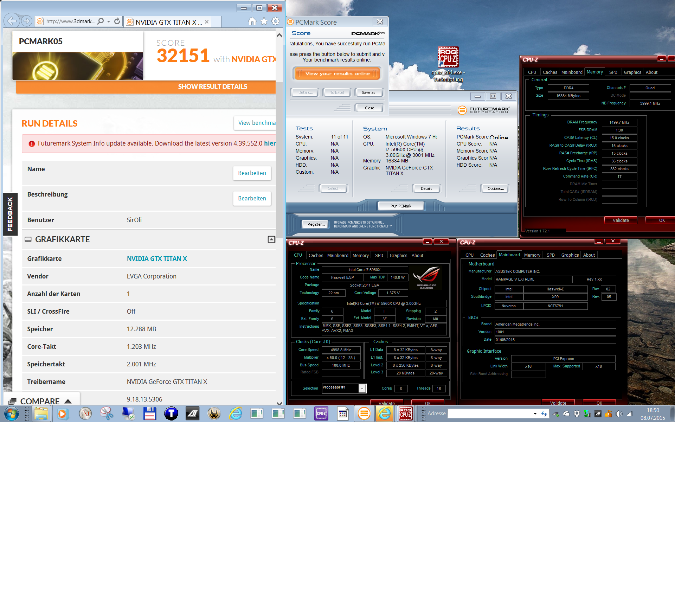675x616 pixels.
Task: Click Validate in Memory CPU-Z window
Action: click(621, 220)
